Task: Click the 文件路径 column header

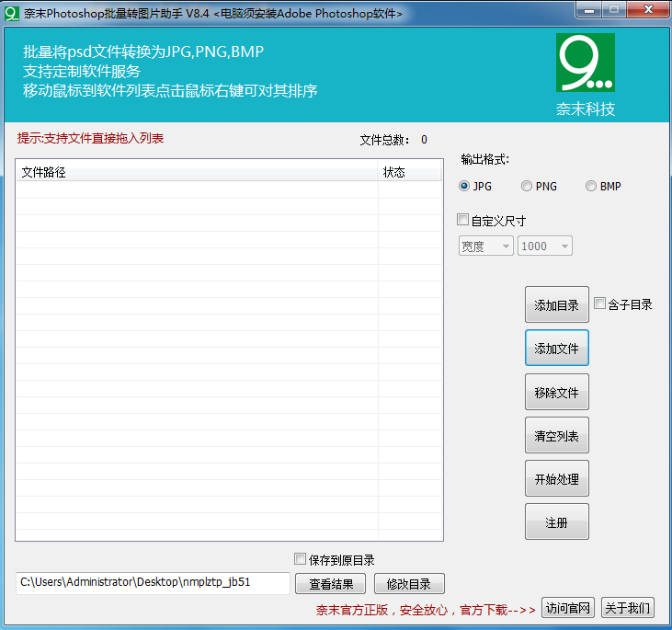Action: click(197, 172)
